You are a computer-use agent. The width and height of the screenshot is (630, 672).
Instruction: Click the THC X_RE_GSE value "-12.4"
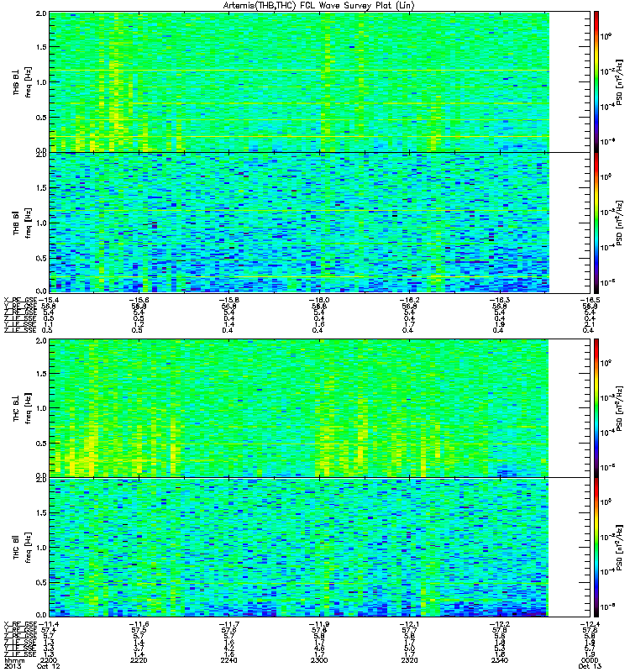(x=591, y=624)
